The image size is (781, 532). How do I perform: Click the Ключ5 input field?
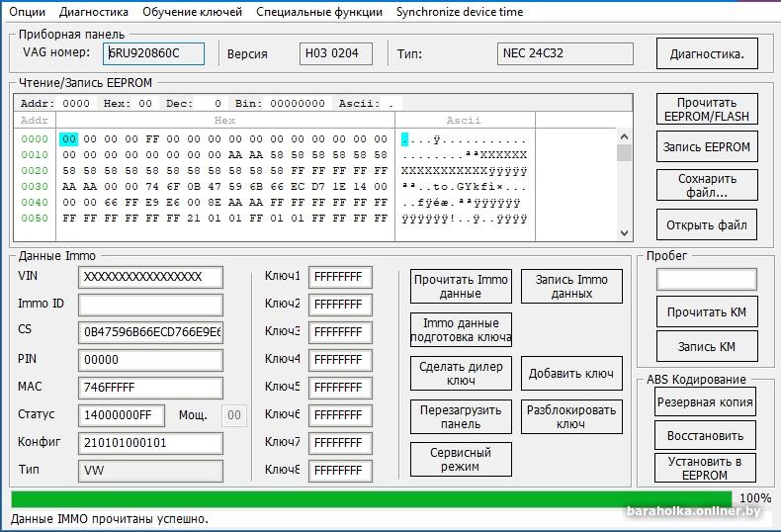(x=340, y=388)
